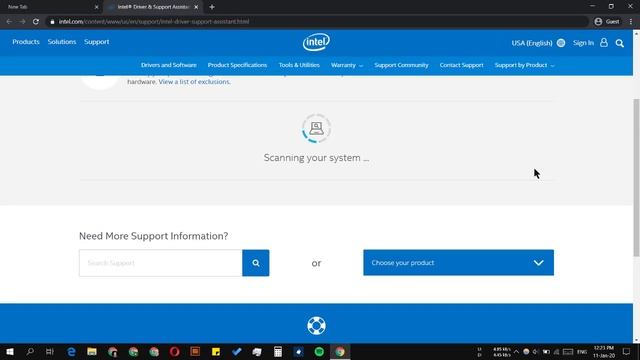The width and height of the screenshot is (640, 360).
Task: Open File Explorer from taskbar
Action: tap(92, 351)
